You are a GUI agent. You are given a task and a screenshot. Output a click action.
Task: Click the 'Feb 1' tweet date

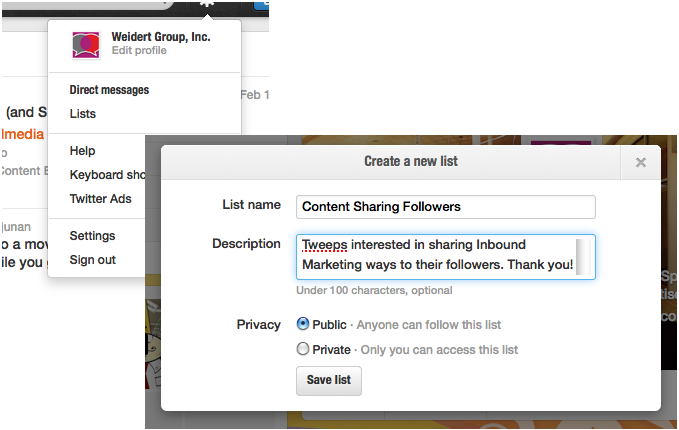tap(255, 95)
